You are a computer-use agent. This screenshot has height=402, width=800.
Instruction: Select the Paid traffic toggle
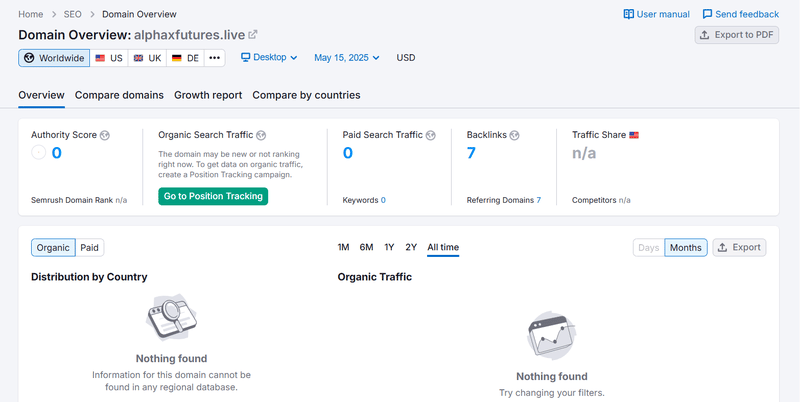(x=90, y=247)
